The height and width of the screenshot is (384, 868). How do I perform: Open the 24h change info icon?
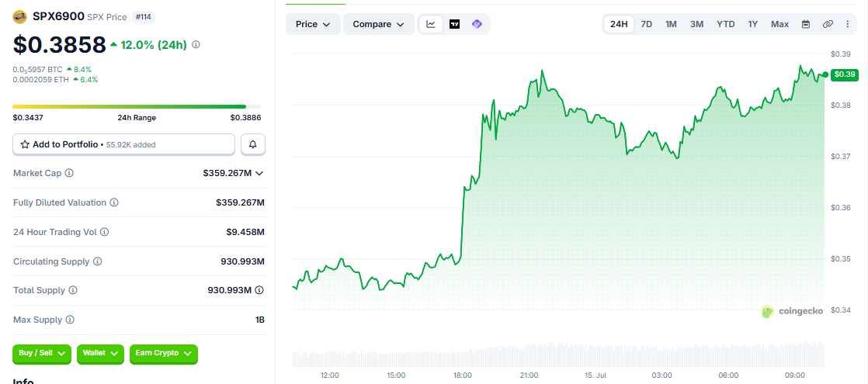pyautogui.click(x=196, y=45)
